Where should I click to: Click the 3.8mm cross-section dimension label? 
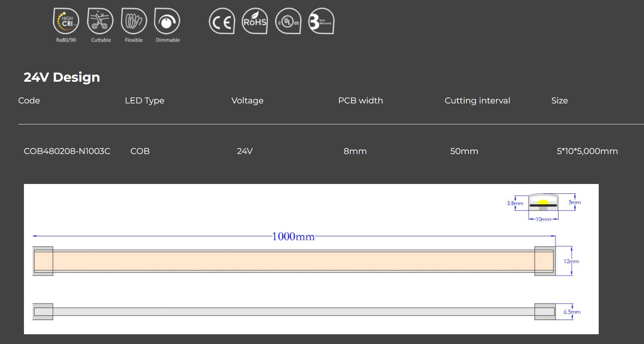(x=515, y=203)
